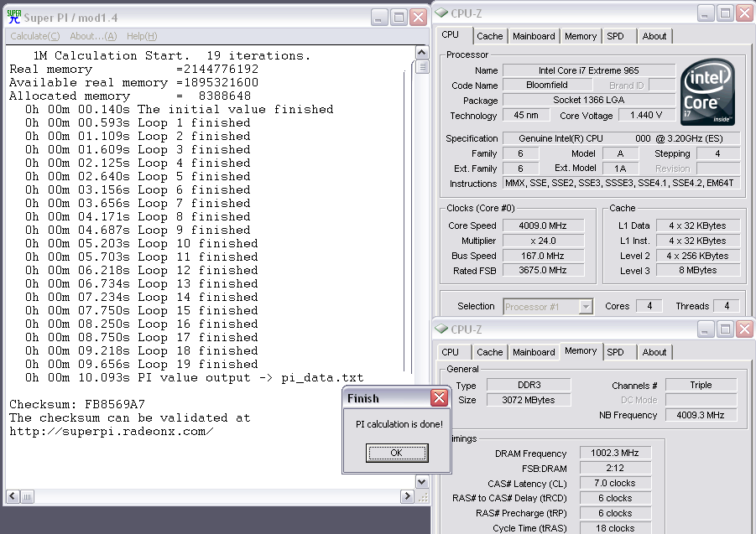756x534 pixels.
Task: Click the Instructions field listing MMX, SSE
Action: point(621,183)
